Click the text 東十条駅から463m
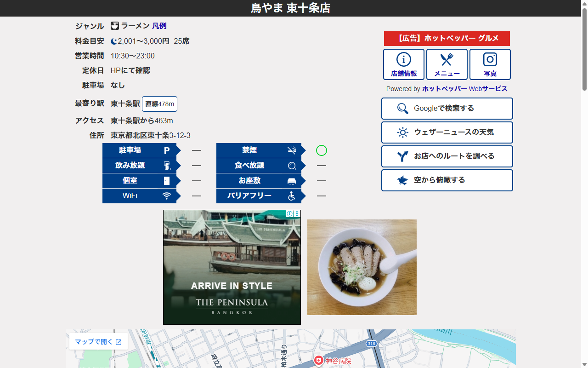Image resolution: width=588 pixels, height=368 pixels. point(142,121)
